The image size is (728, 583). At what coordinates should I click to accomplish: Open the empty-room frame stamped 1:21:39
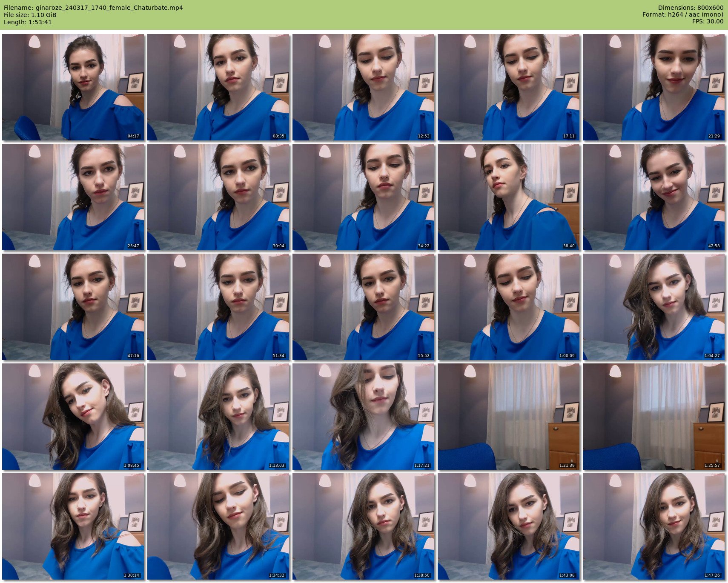click(509, 417)
